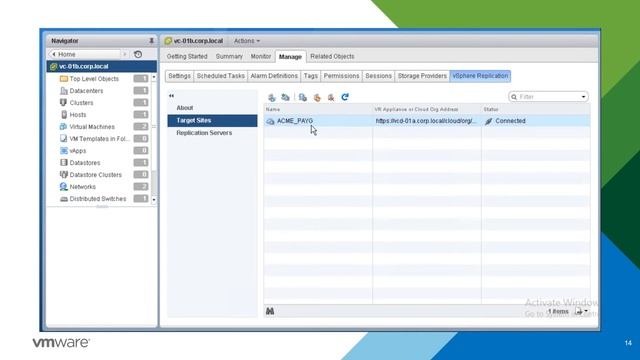This screenshot has height=360, width=640.
Task: Sort by the Name column header
Action: pyautogui.click(x=318, y=109)
